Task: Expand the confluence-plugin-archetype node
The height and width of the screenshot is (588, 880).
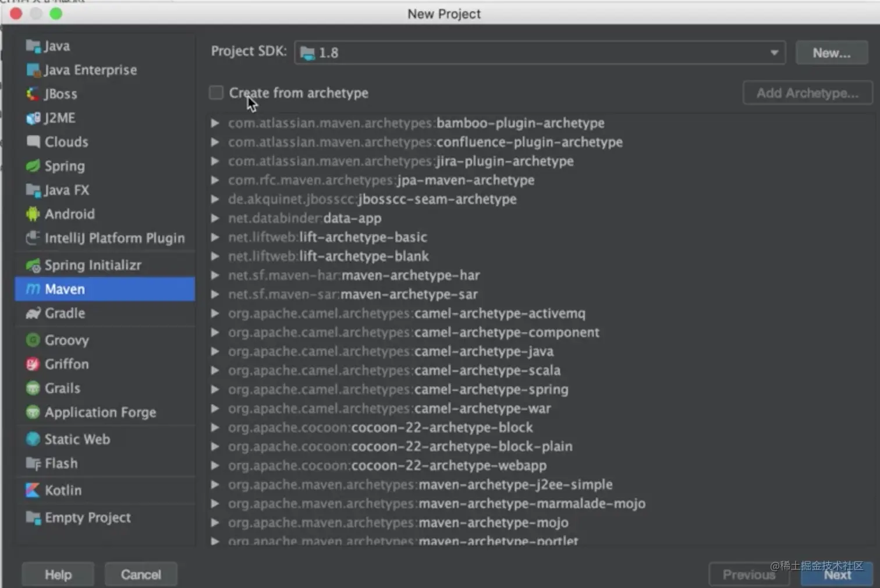Action: coord(215,142)
